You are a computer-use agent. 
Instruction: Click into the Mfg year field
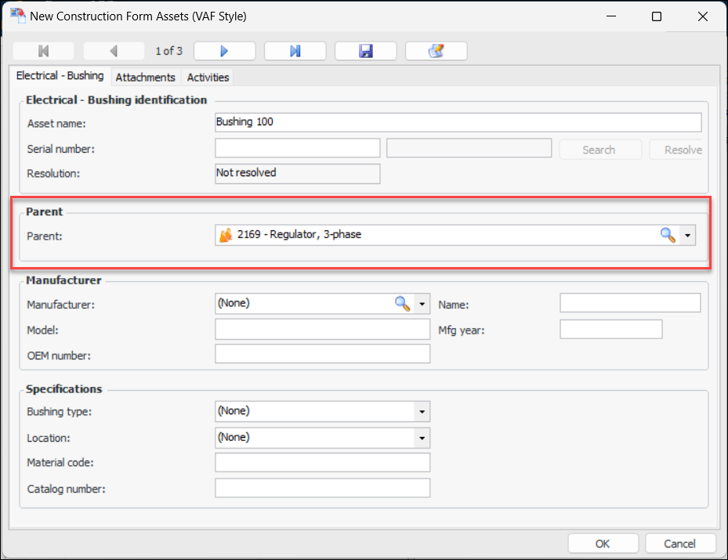pyautogui.click(x=610, y=330)
